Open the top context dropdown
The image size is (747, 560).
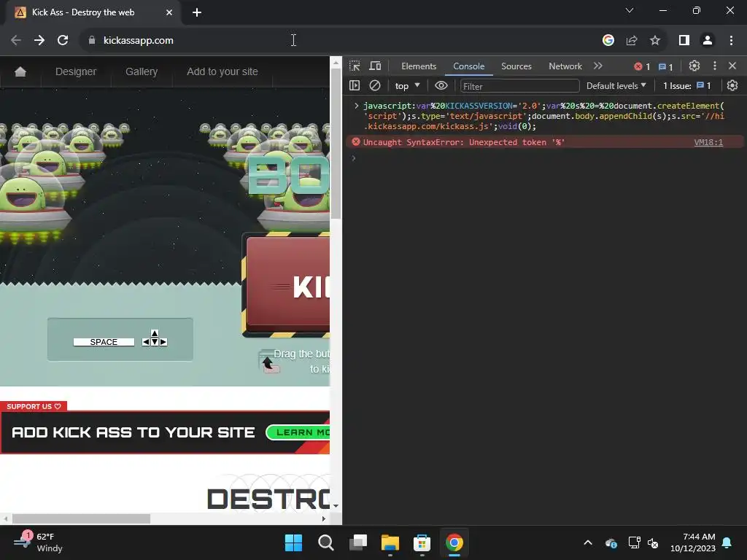coord(407,86)
